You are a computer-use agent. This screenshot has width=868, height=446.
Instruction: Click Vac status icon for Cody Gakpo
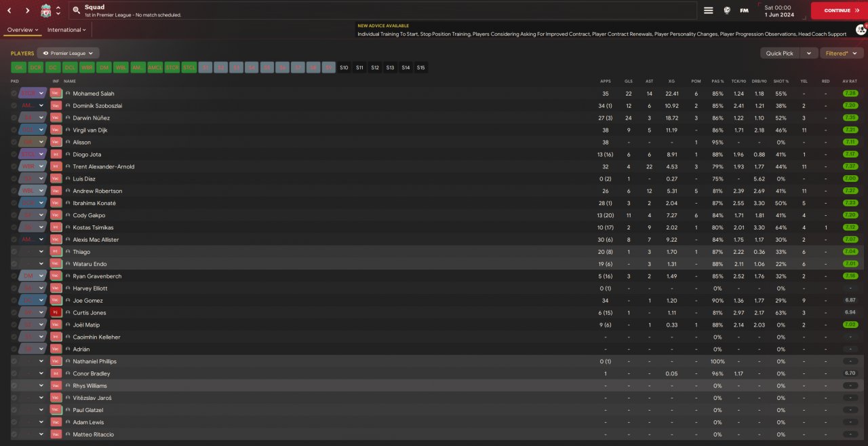click(56, 215)
